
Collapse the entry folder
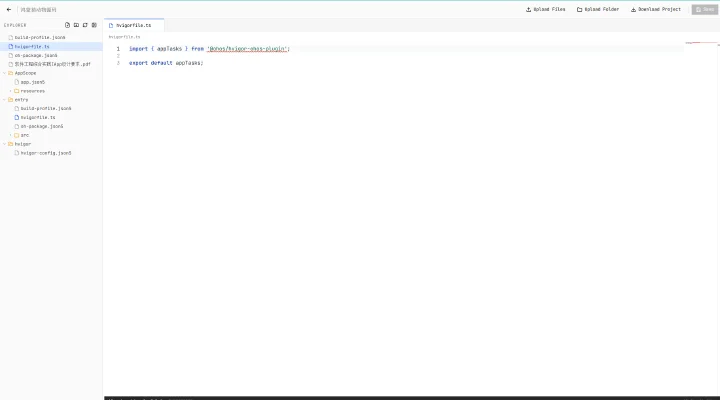pyautogui.click(x=5, y=100)
